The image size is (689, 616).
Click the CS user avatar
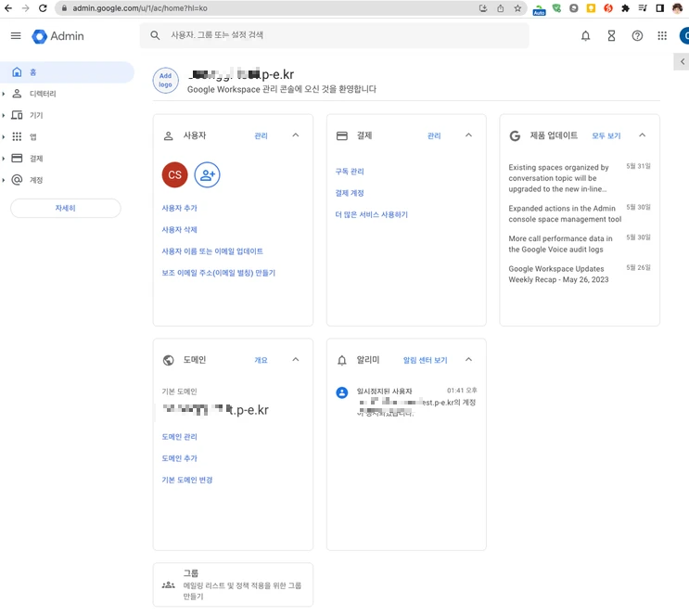point(174,174)
